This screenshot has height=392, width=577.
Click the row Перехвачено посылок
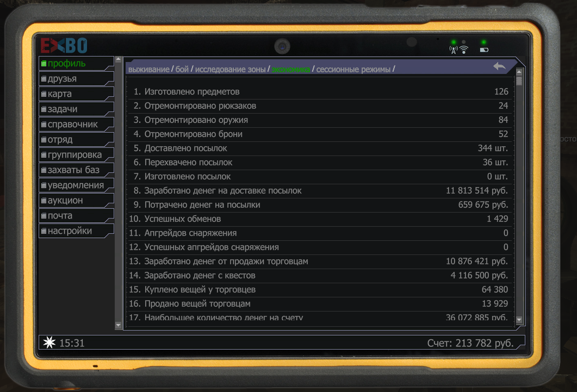(x=320, y=162)
